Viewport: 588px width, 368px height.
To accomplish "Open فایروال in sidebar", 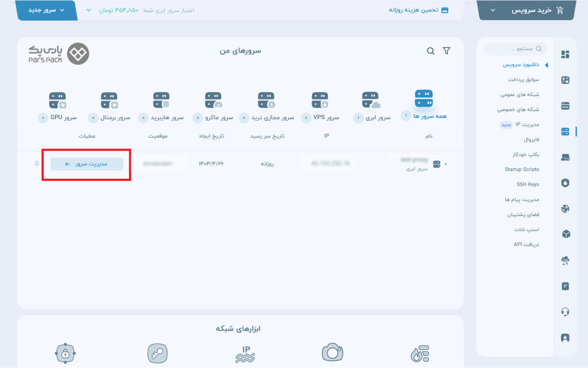I will click(531, 140).
